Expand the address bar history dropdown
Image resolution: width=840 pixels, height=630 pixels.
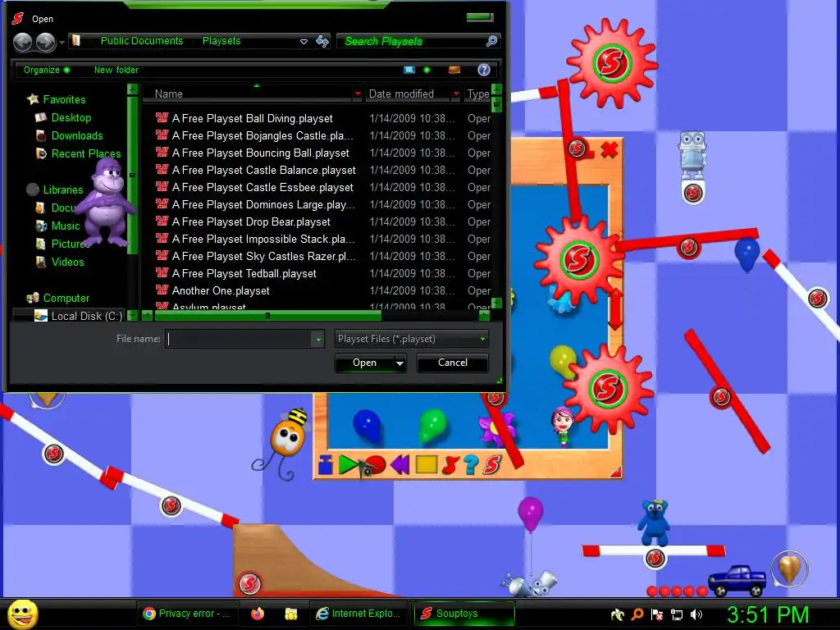pyautogui.click(x=304, y=41)
